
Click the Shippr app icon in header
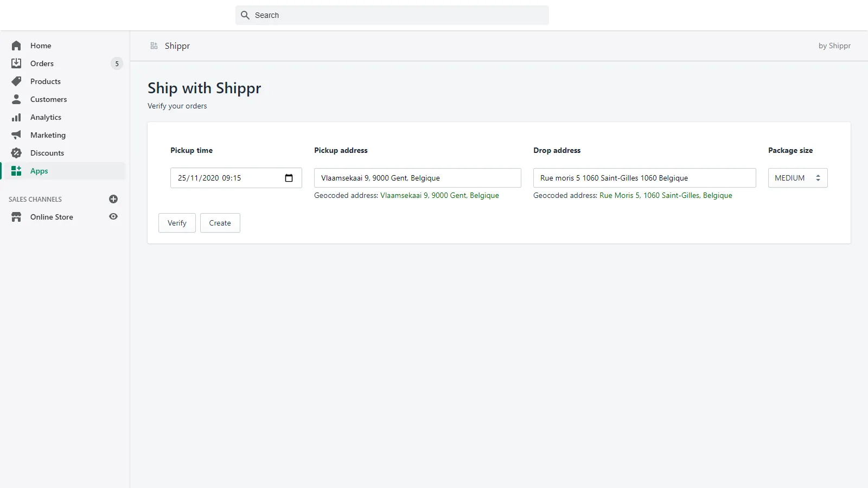154,46
